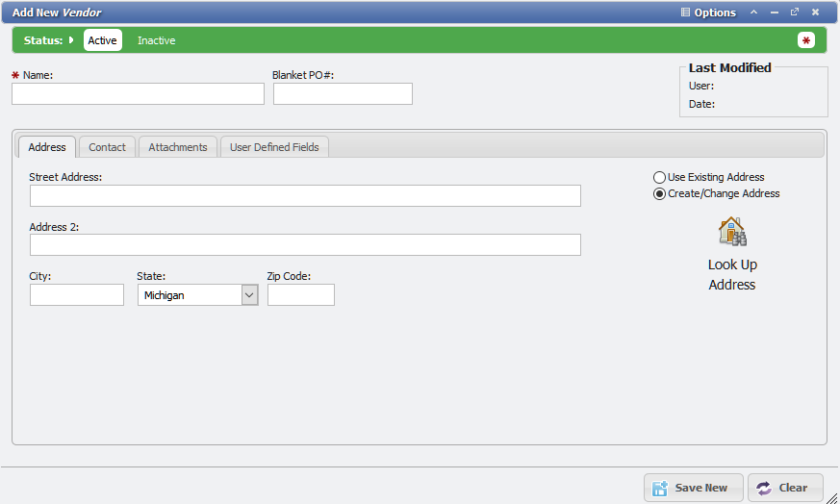Focus the Blanket PO# input box

coord(343,93)
